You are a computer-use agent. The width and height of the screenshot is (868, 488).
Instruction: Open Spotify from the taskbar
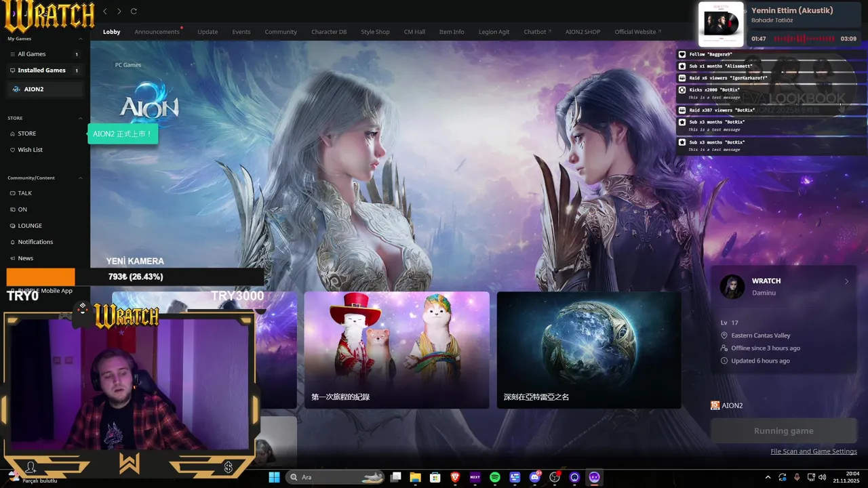point(495,477)
